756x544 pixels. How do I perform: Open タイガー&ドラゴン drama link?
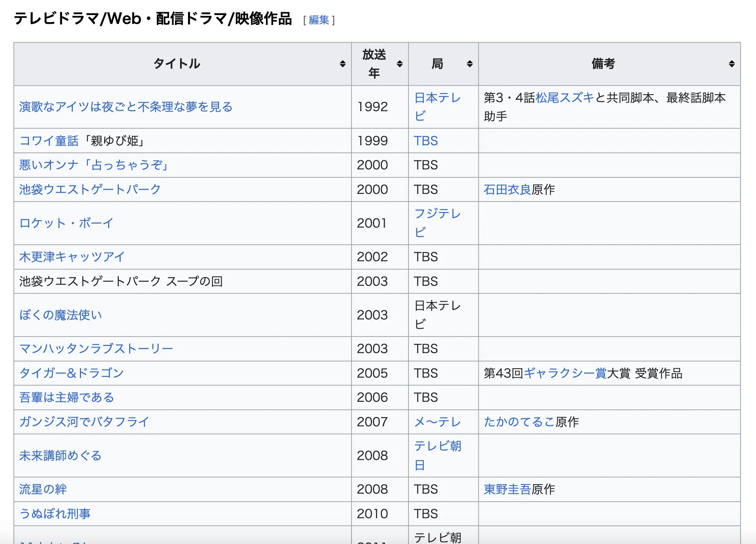71,373
